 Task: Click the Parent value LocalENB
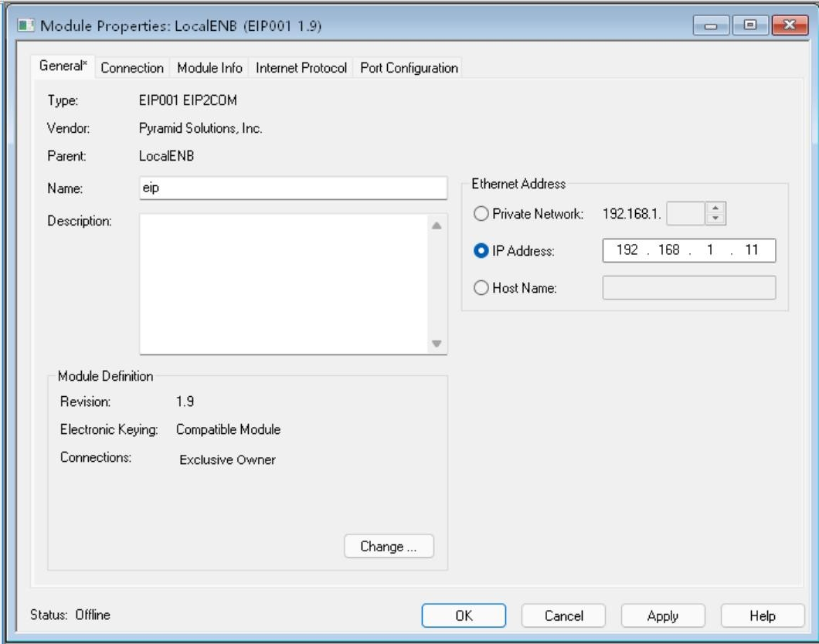tap(166, 156)
